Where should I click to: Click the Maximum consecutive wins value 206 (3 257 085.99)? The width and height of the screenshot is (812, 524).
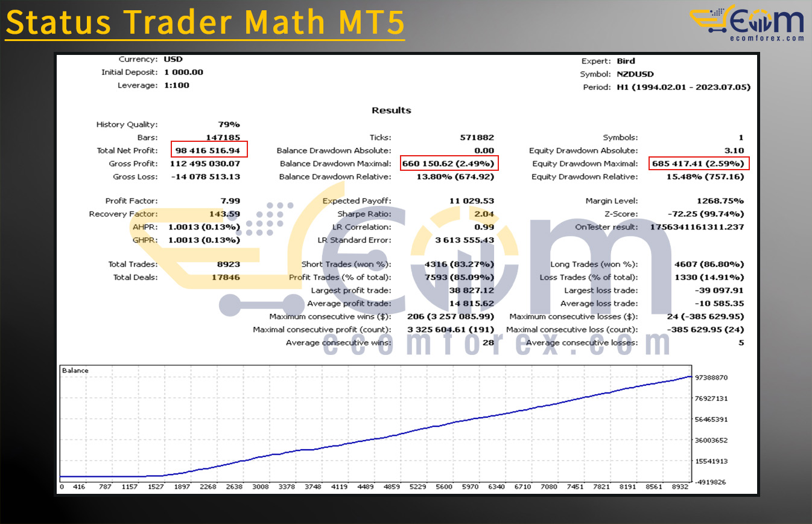point(451,316)
